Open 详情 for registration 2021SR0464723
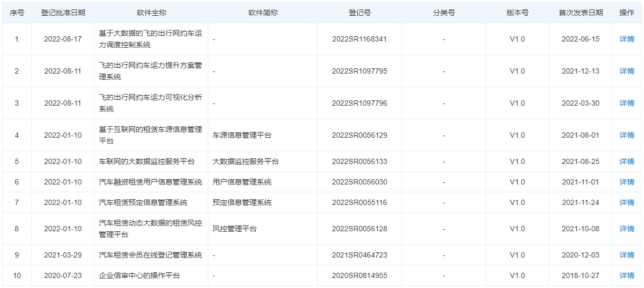Screen dimensions: 644x288 pos(627,255)
